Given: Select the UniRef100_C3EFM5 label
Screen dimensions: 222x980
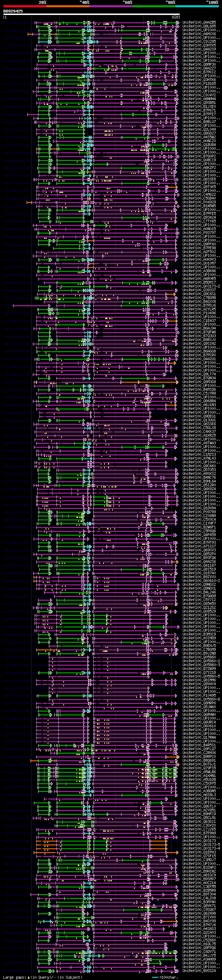Looking at the screenshot, I should 199,887.
